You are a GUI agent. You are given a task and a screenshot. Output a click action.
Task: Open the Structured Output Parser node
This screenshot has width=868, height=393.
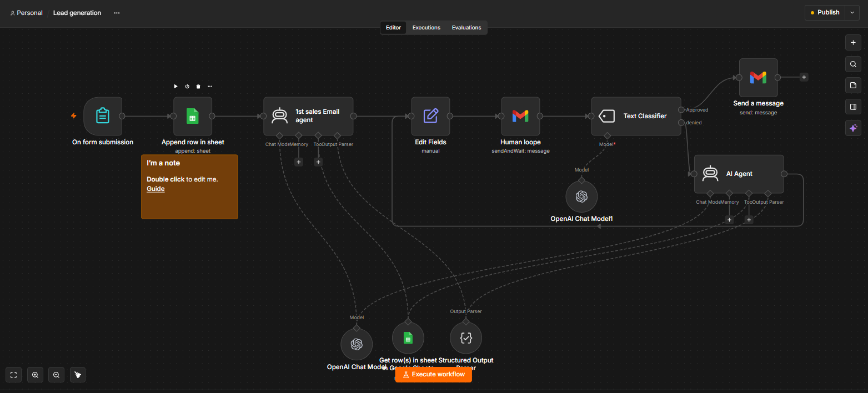coord(466,338)
